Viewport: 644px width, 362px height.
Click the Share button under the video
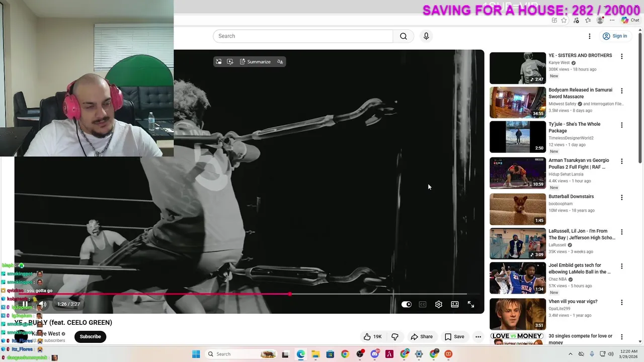pos(422,337)
